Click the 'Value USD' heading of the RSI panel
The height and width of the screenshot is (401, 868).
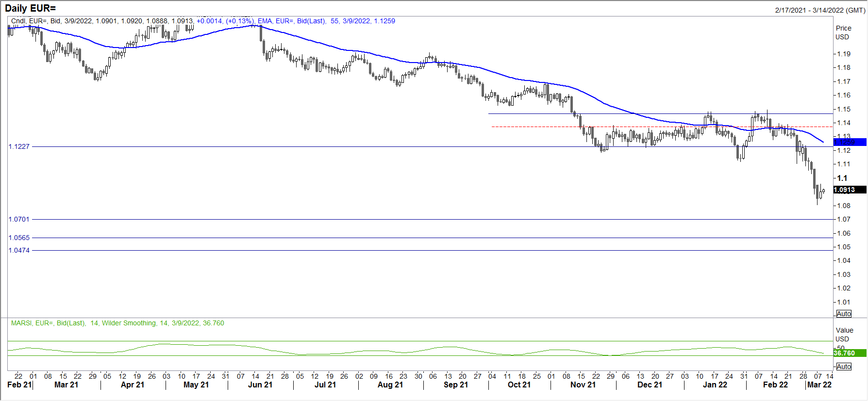tap(844, 335)
